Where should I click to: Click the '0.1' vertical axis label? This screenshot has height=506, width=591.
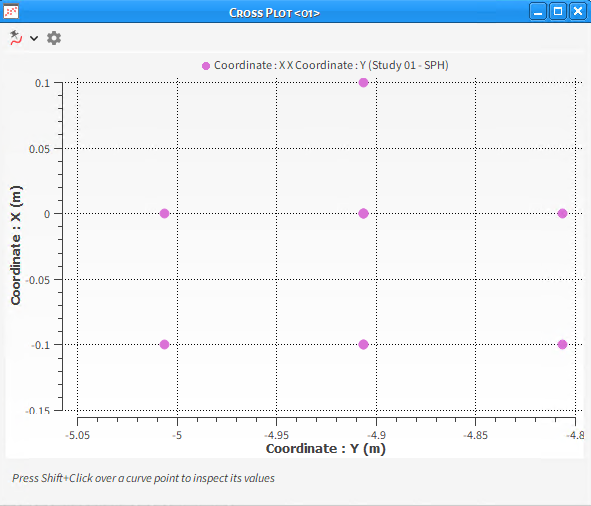42,83
